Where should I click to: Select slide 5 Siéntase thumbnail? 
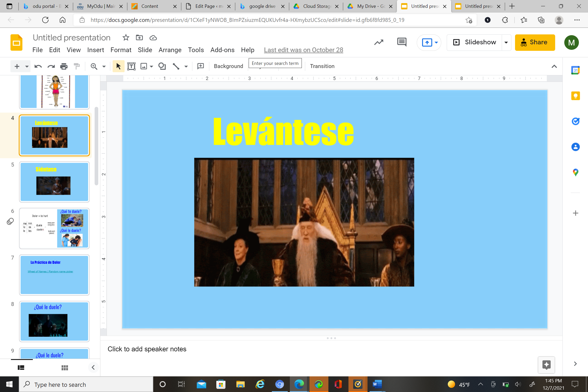pos(54,182)
